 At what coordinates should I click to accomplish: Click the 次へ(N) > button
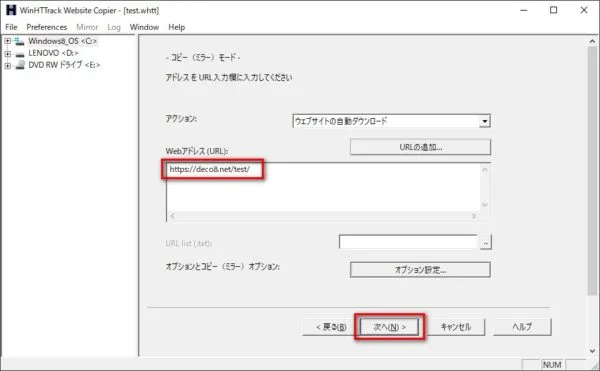tap(389, 327)
